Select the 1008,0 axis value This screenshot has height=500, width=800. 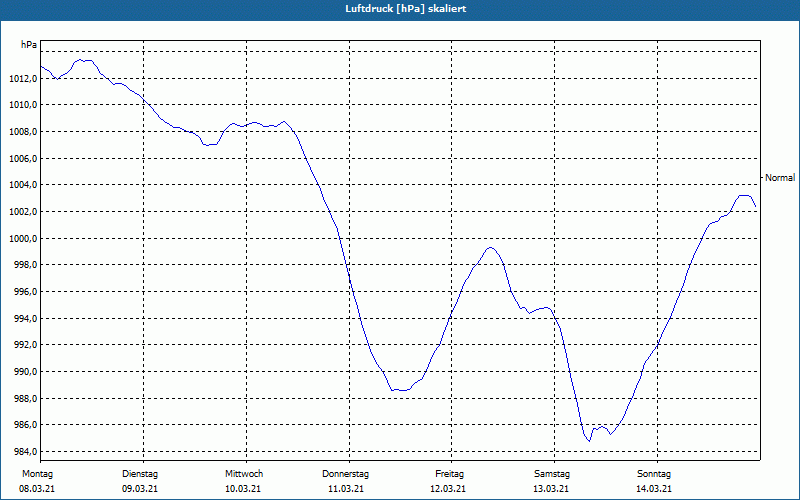point(23,132)
